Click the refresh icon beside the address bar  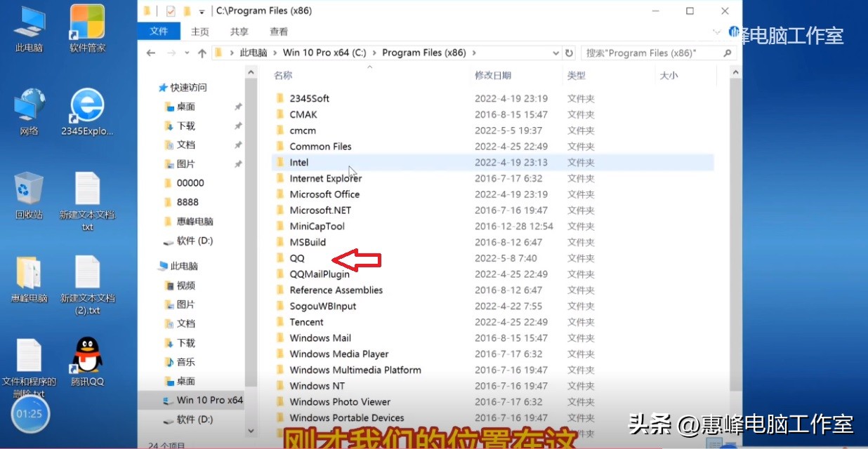point(567,53)
